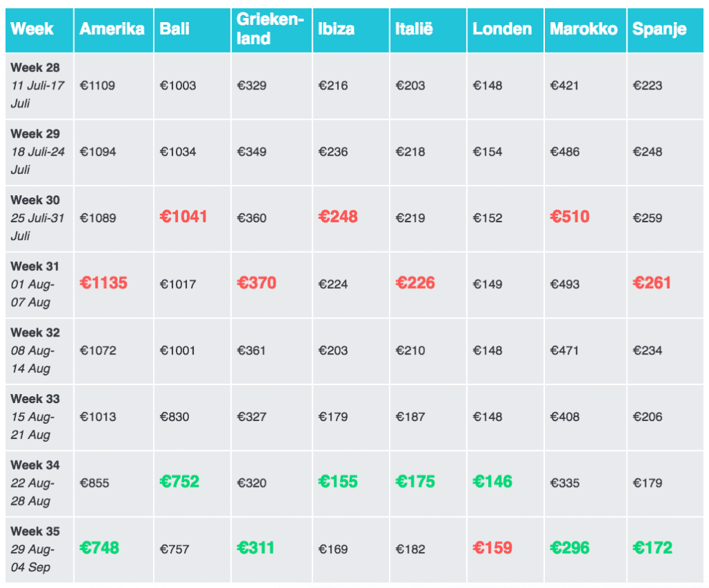Click the red €510 Marokko price
This screenshot has height=588, width=709.
pos(570,217)
